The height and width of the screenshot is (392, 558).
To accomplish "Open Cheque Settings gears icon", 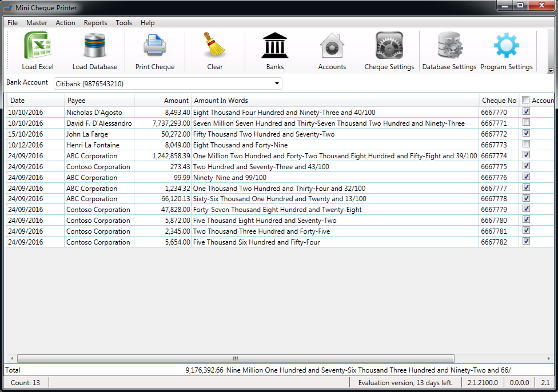I will click(389, 45).
